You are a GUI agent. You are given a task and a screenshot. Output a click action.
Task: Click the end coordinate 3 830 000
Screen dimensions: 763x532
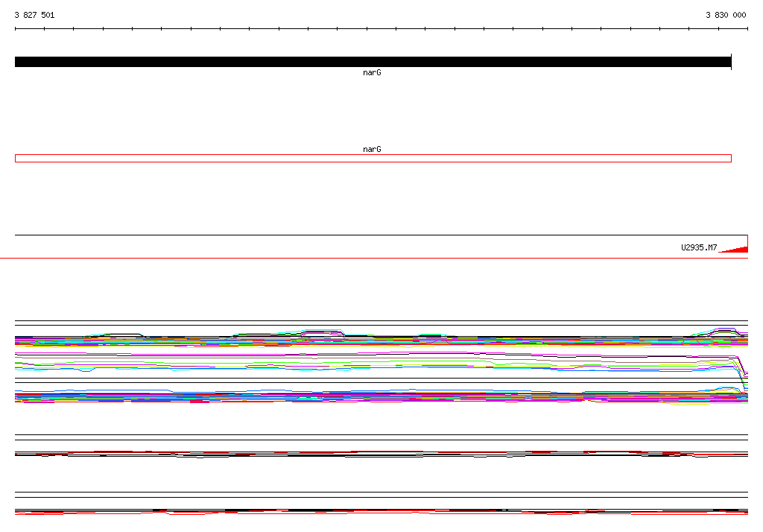(726, 15)
